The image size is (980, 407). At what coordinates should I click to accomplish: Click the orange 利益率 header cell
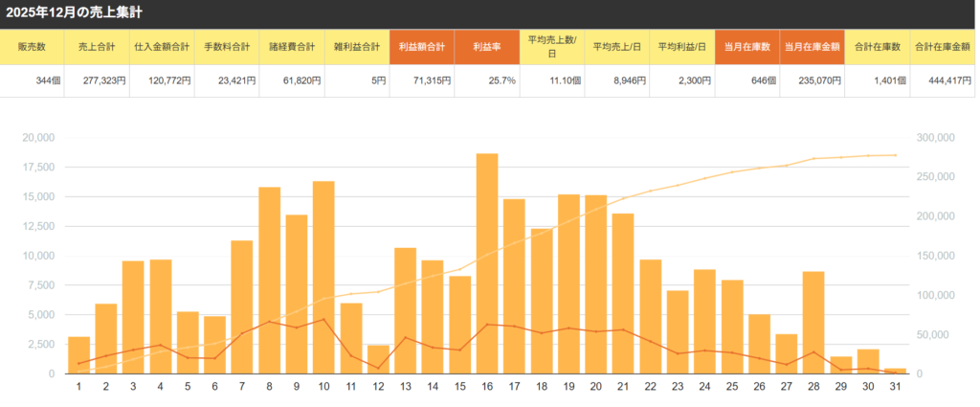coord(486,48)
